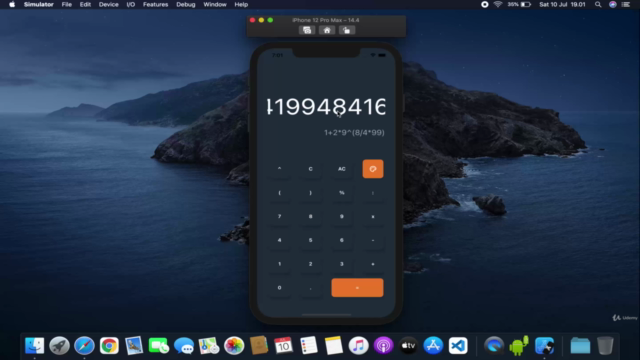Tap the close parenthesis key
This screenshot has height=360, width=640.
tap(310, 193)
